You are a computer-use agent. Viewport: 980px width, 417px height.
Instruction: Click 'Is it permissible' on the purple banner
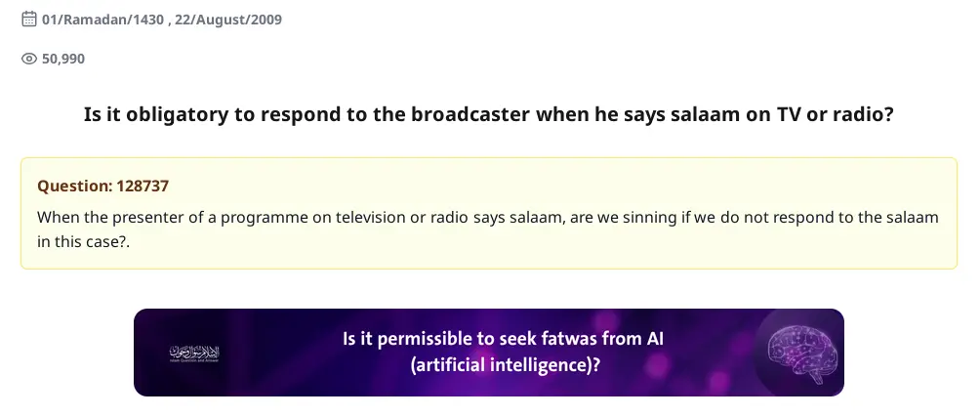405,340
